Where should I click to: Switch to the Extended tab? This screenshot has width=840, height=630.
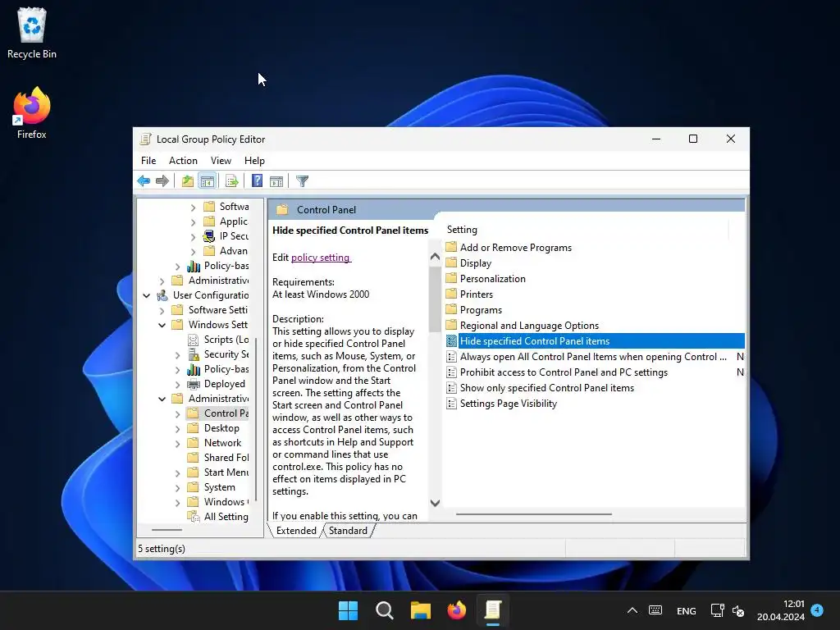click(296, 531)
